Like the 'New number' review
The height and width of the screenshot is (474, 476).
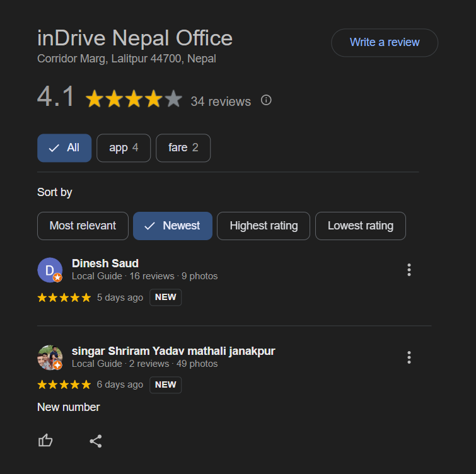click(45, 441)
